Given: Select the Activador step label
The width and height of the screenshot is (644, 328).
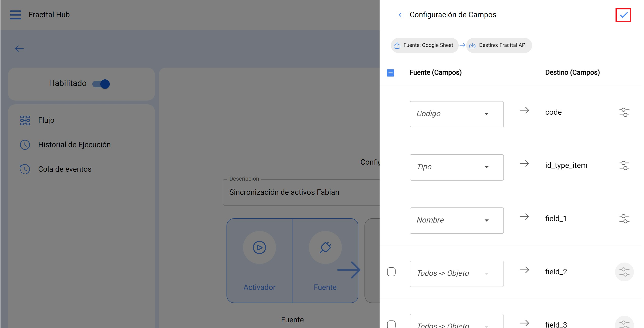Looking at the screenshot, I should 259,287.
